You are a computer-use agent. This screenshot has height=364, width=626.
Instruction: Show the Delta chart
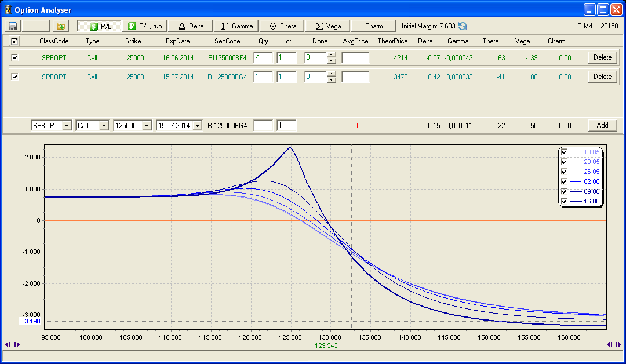(191, 26)
